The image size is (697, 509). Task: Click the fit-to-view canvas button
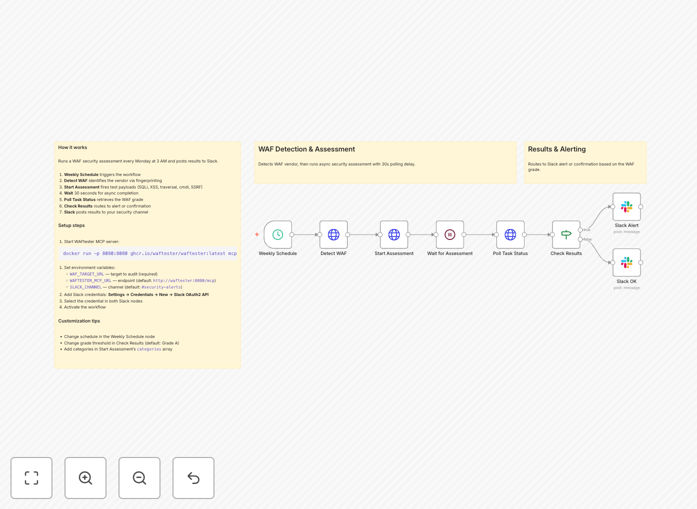tap(32, 478)
